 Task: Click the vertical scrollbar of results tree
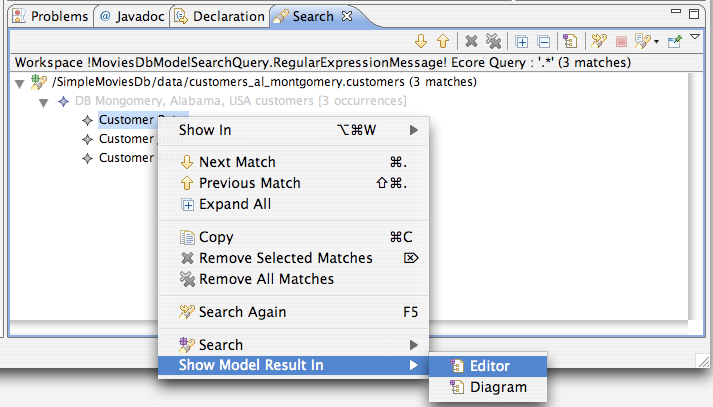pyautogui.click(x=696, y=196)
